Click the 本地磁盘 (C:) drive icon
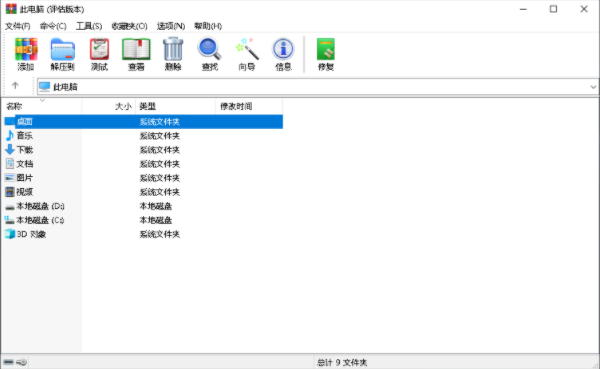 click(10, 220)
